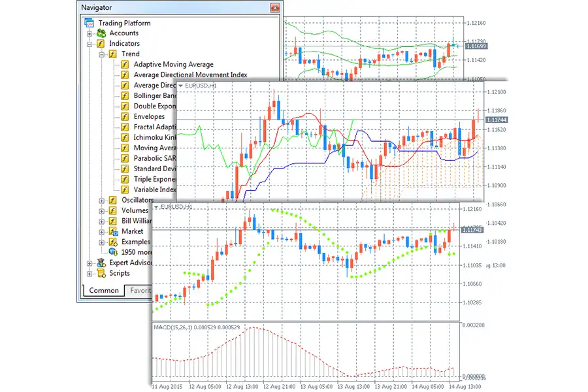
Task: Click the 13 Aug 13:00 time axis label
Action: coord(353,386)
